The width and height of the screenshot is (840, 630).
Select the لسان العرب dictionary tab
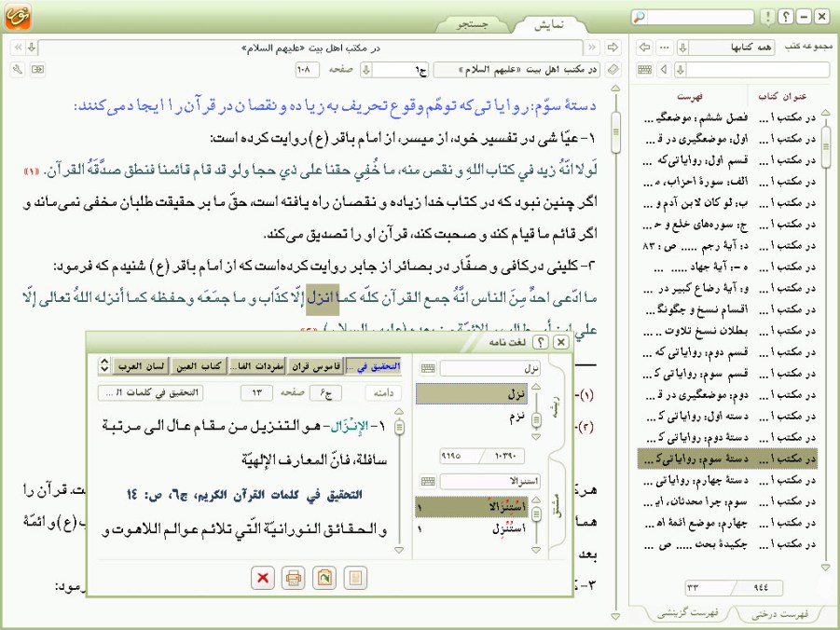pos(141,366)
